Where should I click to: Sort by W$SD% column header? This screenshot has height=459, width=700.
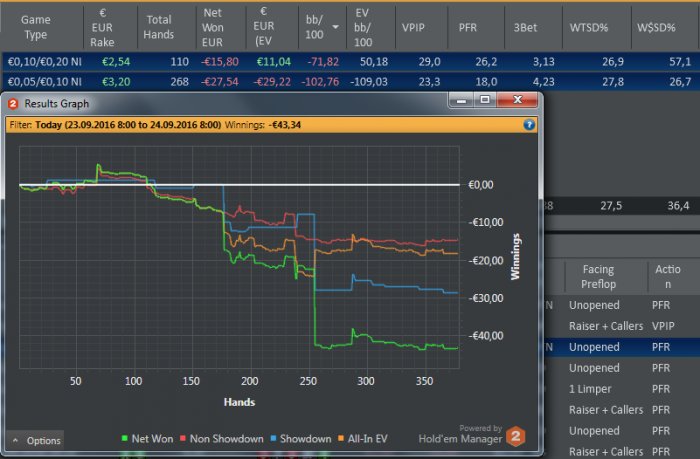[x=656, y=27]
